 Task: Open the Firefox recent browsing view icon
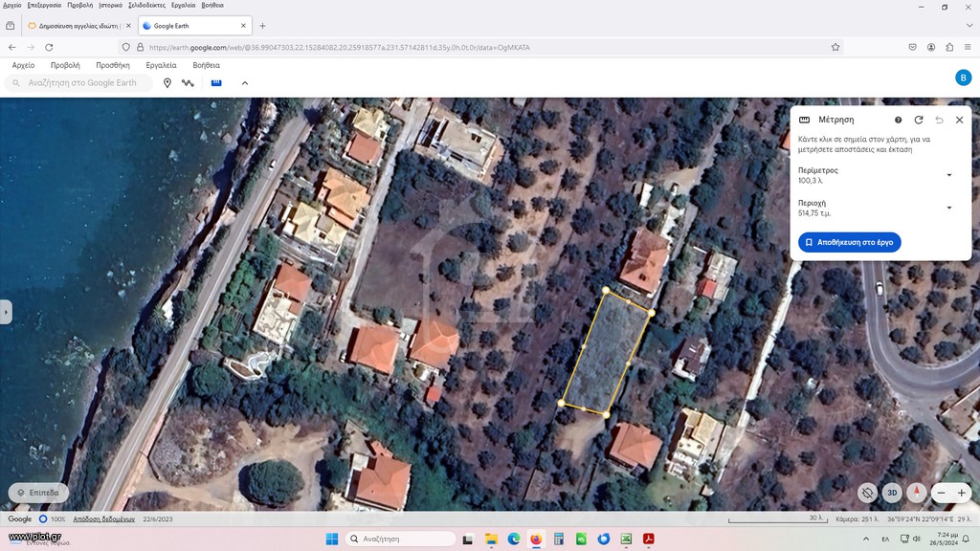tap(10, 26)
